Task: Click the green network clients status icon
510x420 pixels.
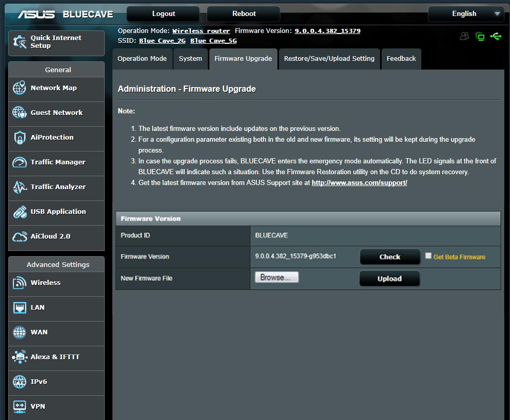Action: pyautogui.click(x=480, y=37)
